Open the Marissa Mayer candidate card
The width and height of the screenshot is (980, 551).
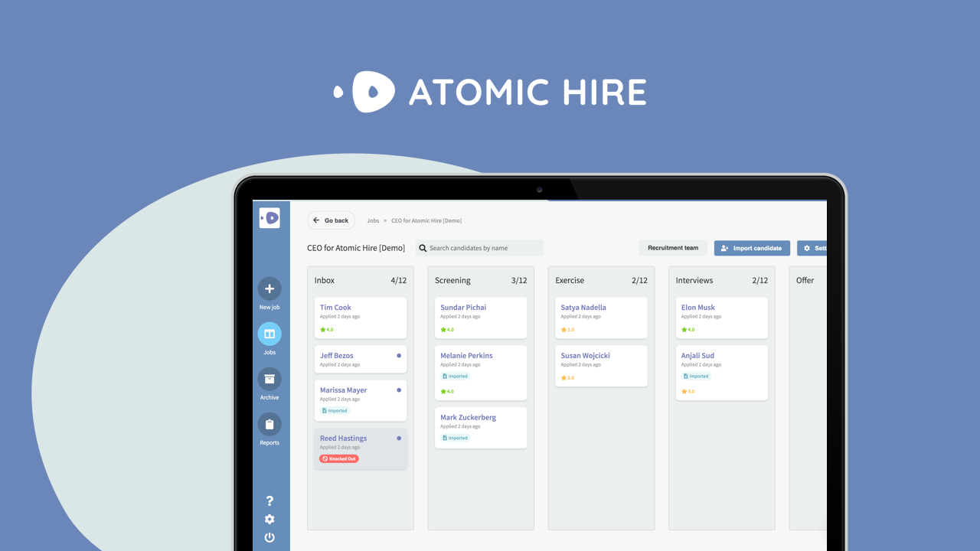point(361,400)
